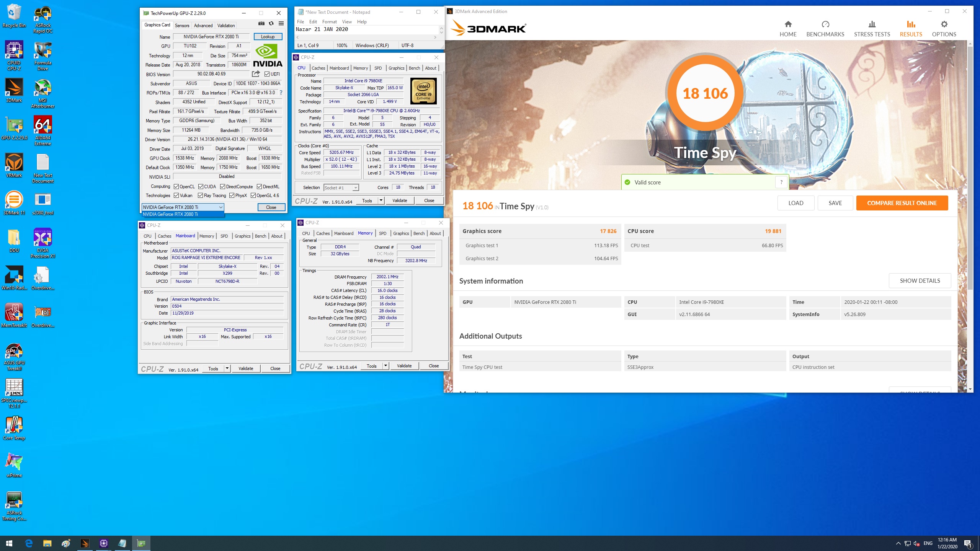
Task: Open notification center in system tray
Action: pyautogui.click(x=968, y=543)
